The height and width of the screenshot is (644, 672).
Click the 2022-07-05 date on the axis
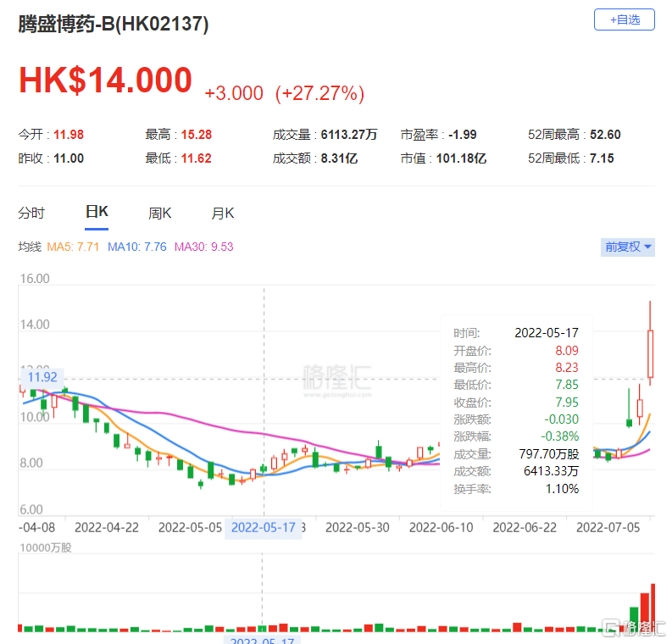click(608, 527)
